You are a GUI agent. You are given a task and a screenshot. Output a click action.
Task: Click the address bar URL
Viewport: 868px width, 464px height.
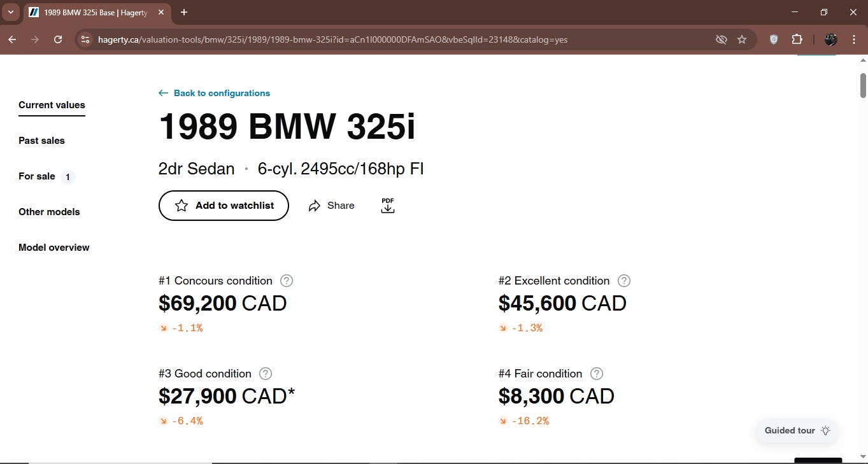point(332,39)
